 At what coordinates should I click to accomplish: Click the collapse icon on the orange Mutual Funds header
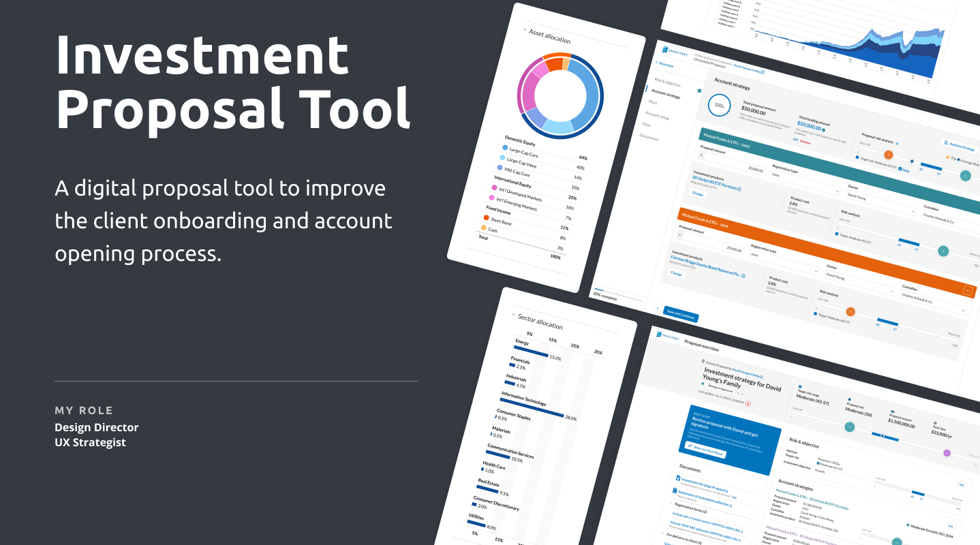[x=966, y=290]
